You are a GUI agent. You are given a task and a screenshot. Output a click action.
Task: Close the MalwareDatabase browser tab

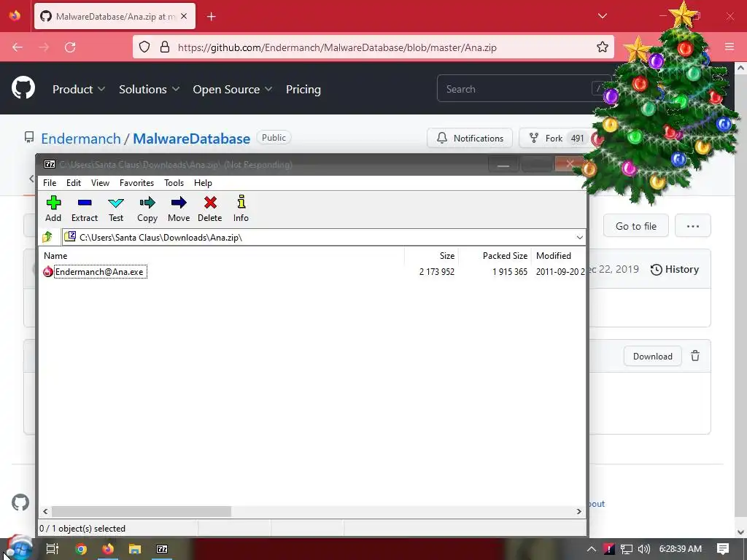click(x=184, y=16)
